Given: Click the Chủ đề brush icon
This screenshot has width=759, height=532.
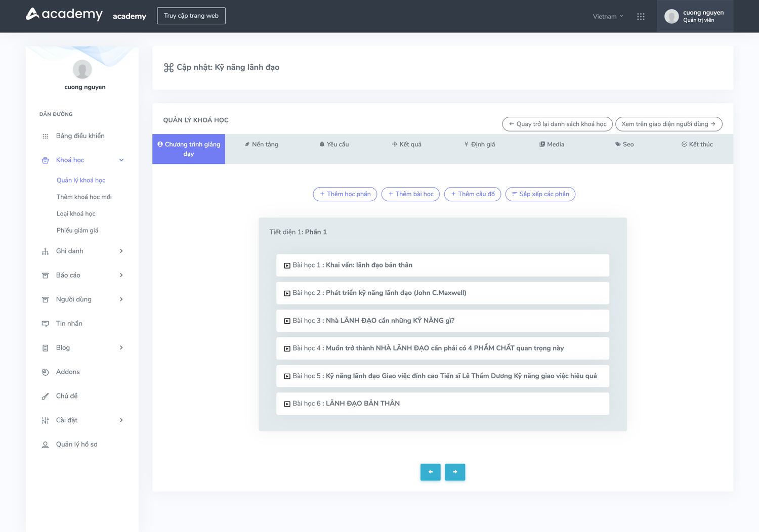Looking at the screenshot, I should 45,396.
